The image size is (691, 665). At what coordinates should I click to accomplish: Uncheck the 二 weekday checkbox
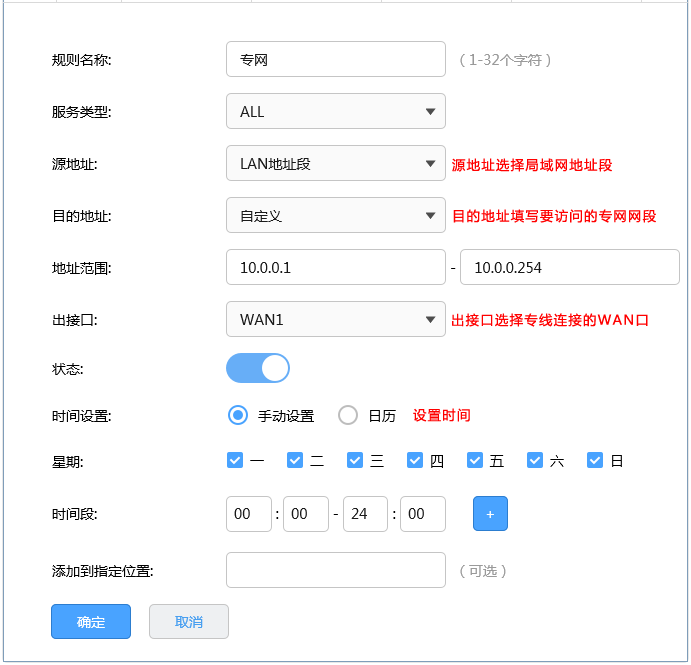point(295,460)
